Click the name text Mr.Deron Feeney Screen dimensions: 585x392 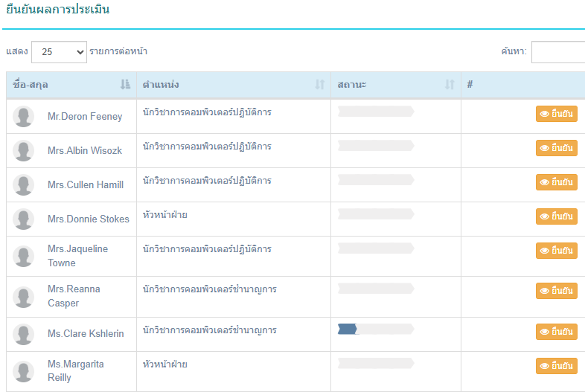click(x=85, y=116)
